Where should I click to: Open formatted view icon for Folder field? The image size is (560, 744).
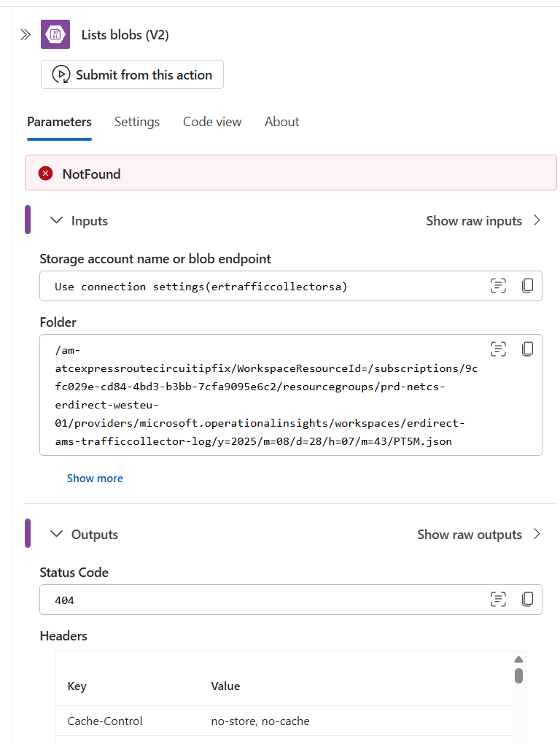coord(498,349)
